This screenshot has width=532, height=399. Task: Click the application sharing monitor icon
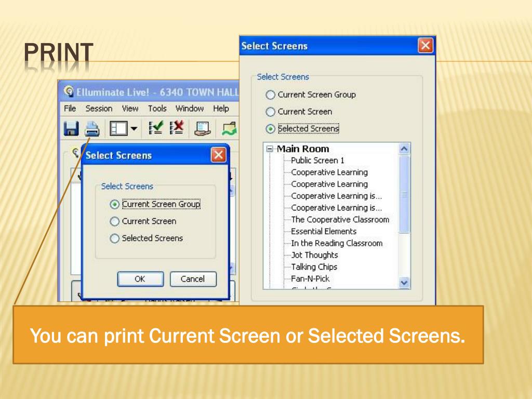click(203, 129)
